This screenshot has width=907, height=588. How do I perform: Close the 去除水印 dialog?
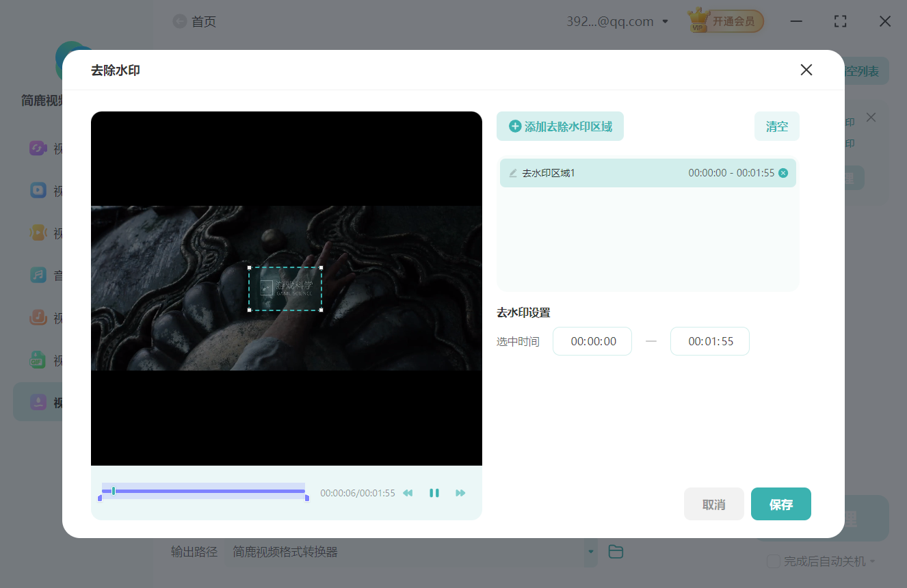click(806, 70)
